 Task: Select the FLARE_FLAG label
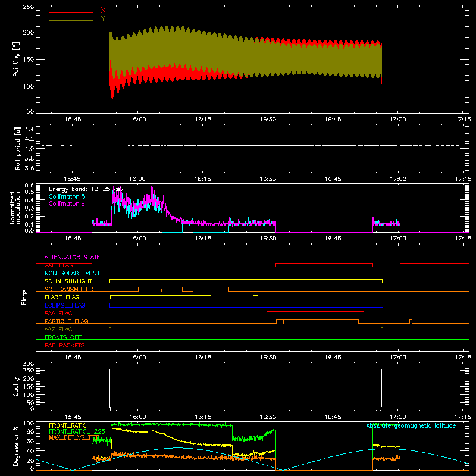62,297
